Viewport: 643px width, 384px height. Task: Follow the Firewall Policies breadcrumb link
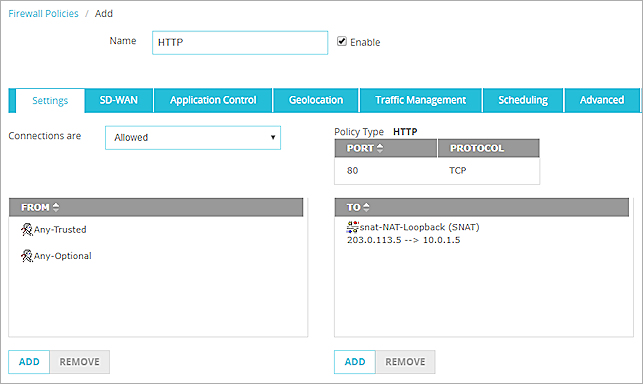coord(43,14)
